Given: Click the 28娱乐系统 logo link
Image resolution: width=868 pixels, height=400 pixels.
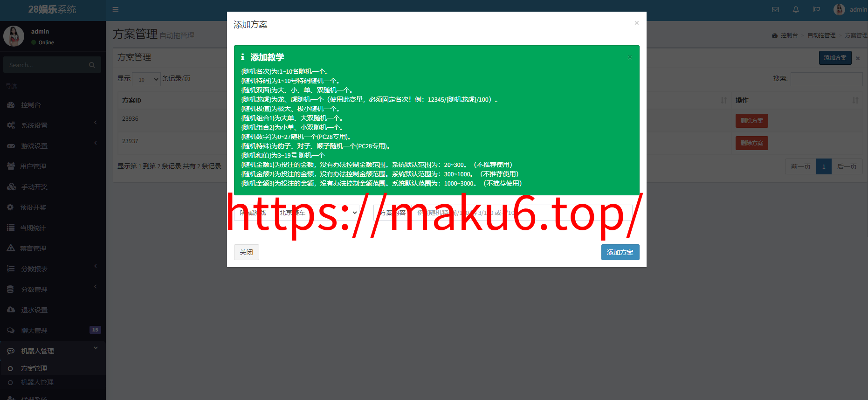Looking at the screenshot, I should (53, 9).
